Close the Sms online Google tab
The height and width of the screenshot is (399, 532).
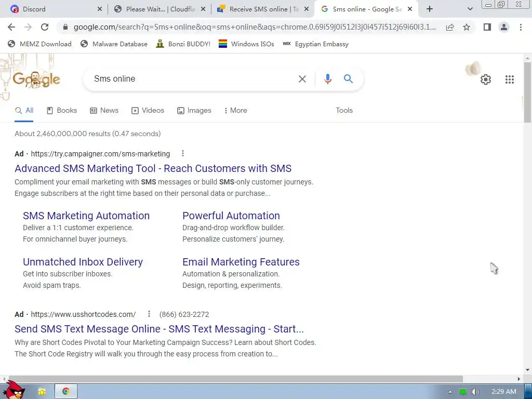click(410, 9)
